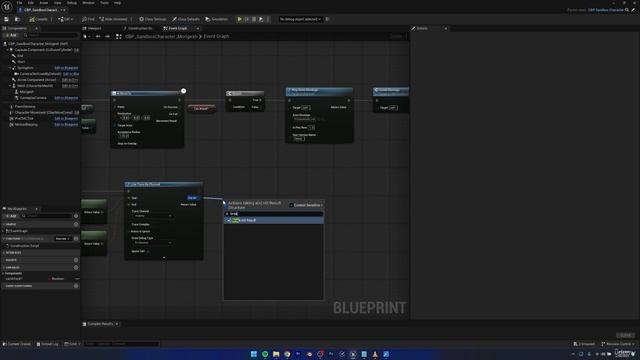The image size is (640, 360).
Task: Add a new macro via plus icon
Action: click(x=76, y=260)
